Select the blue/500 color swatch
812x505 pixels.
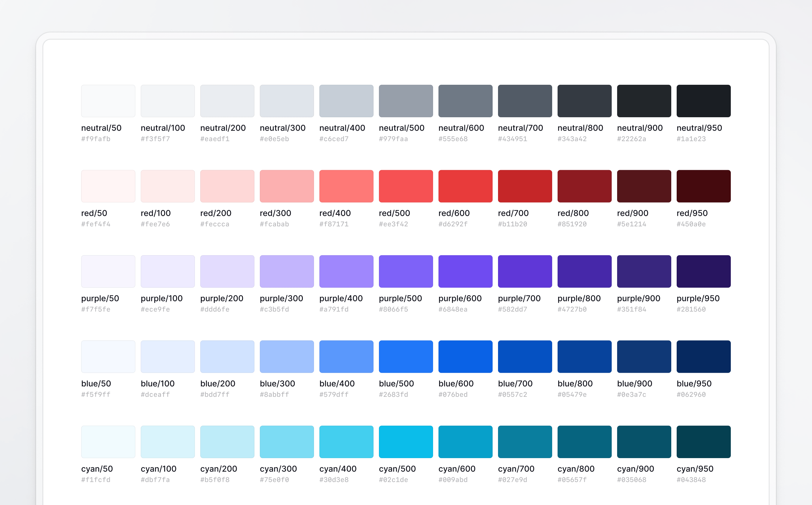406,357
